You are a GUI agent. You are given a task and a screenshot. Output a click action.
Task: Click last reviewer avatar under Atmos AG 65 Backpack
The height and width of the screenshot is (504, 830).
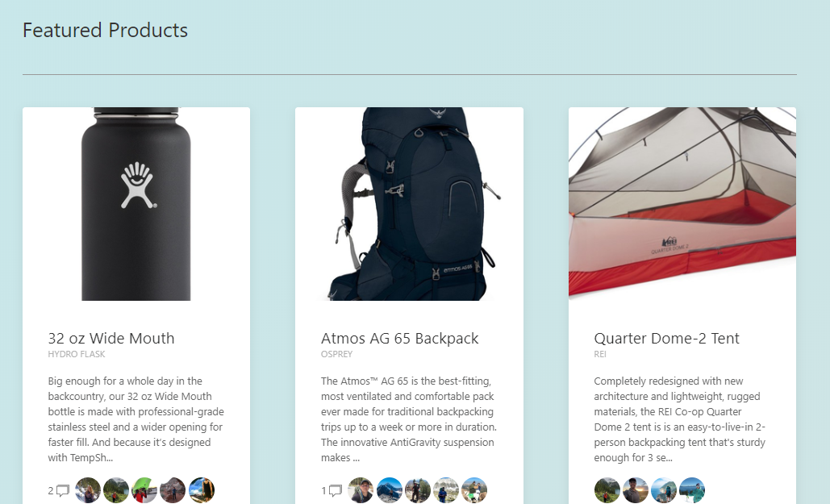[474, 490]
